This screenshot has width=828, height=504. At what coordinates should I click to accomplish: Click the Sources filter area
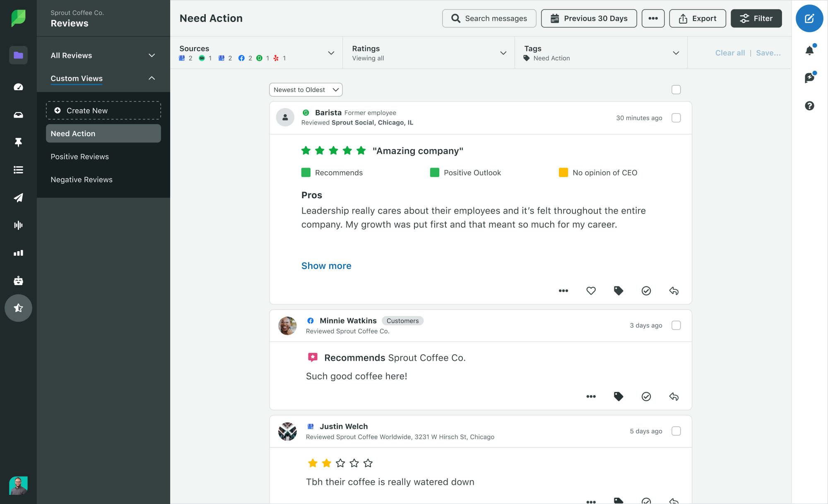tap(257, 53)
